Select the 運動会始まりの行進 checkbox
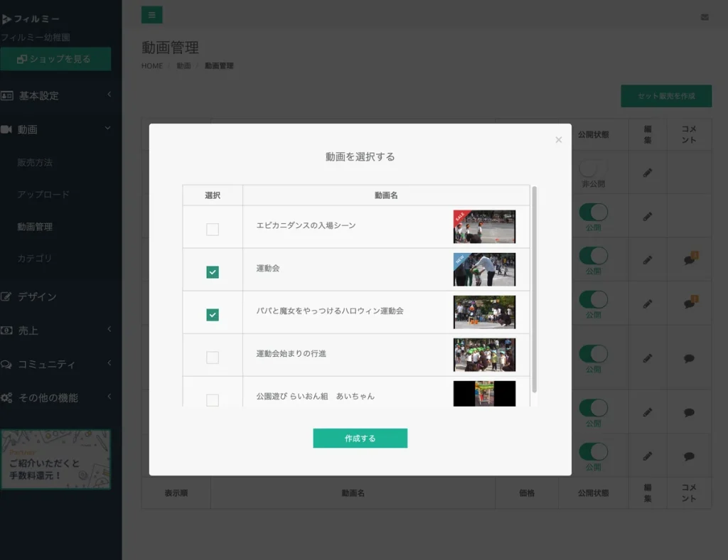 213,357
